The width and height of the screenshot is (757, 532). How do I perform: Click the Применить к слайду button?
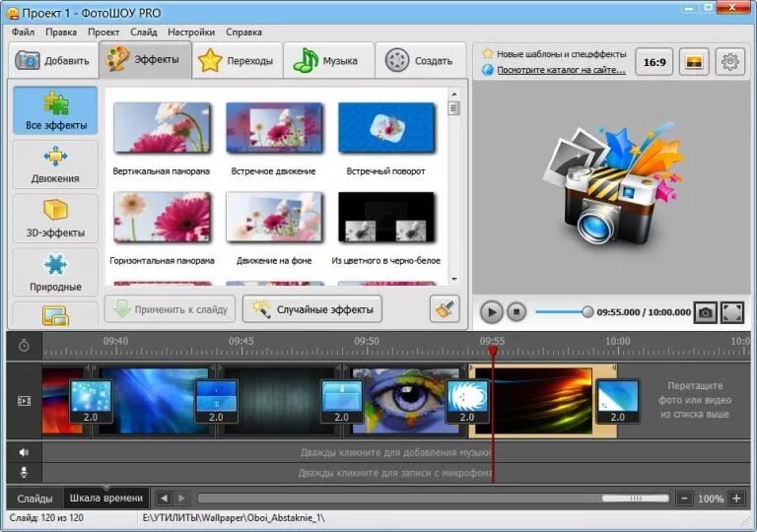(x=170, y=309)
